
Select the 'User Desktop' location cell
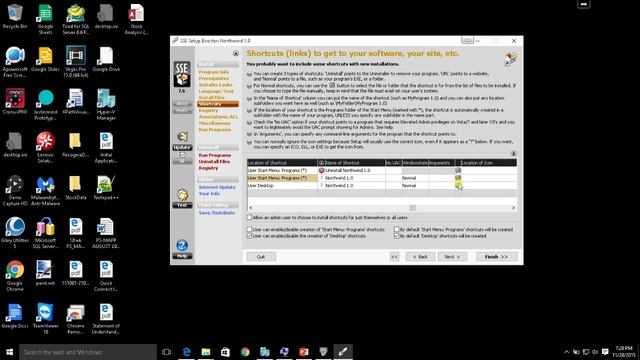[x=282, y=185]
